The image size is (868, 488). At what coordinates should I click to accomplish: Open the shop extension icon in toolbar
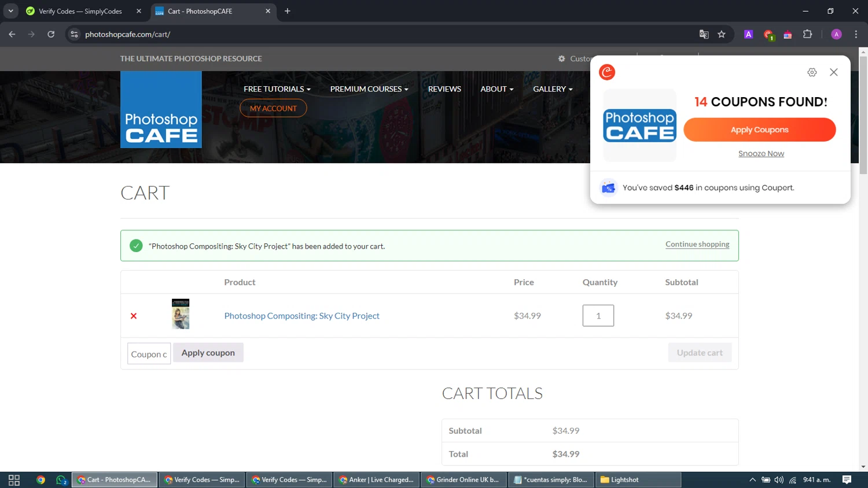coord(788,35)
